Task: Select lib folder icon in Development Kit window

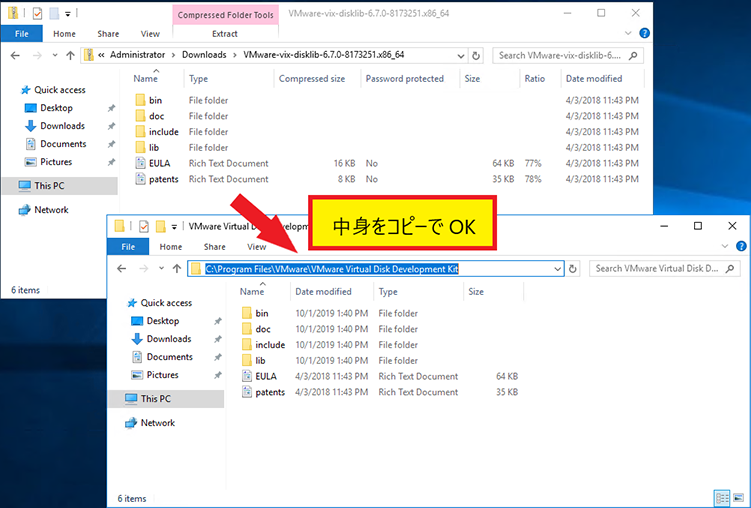Action: (x=247, y=361)
